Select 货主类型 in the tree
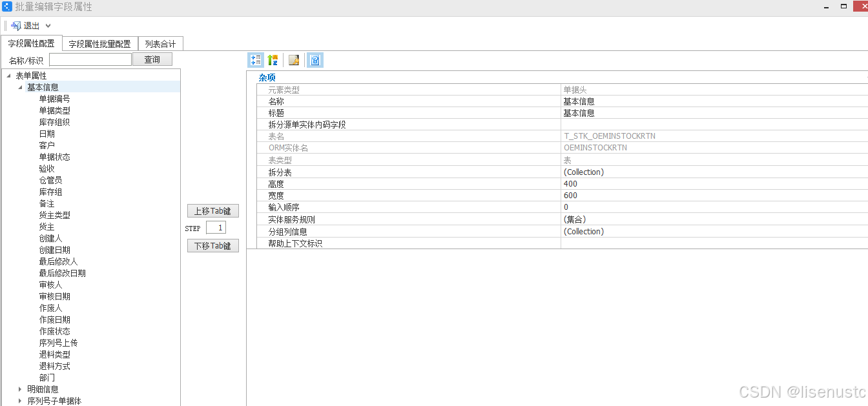868x406 pixels. point(54,215)
